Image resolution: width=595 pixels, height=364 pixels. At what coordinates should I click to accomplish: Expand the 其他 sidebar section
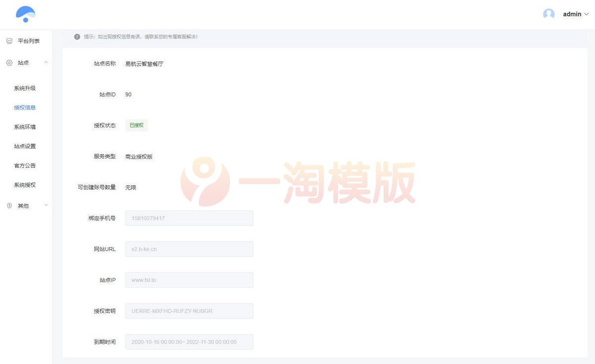click(46, 205)
